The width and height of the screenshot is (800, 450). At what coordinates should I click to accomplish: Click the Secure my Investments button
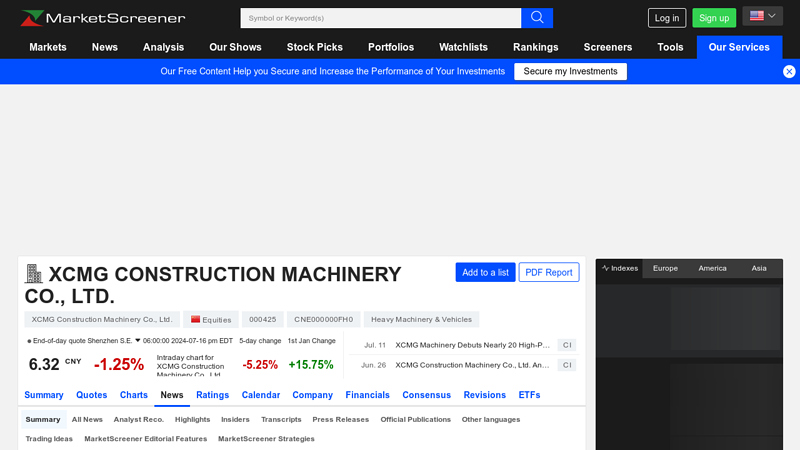point(570,71)
